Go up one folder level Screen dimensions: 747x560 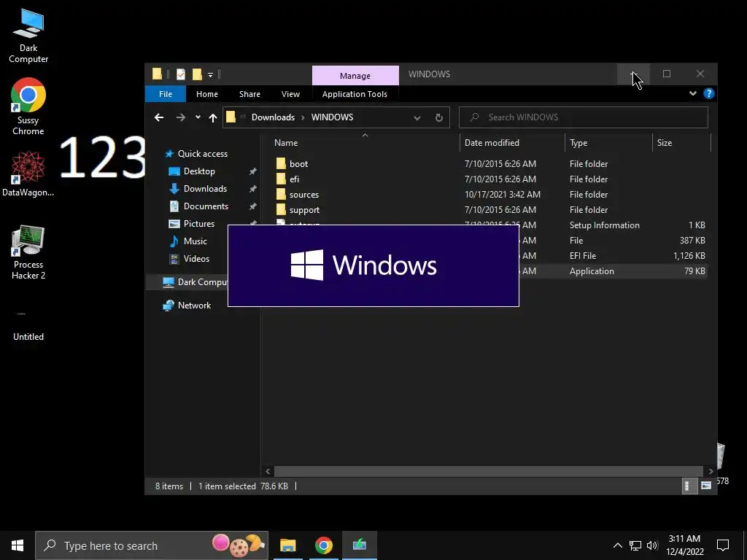click(x=213, y=117)
